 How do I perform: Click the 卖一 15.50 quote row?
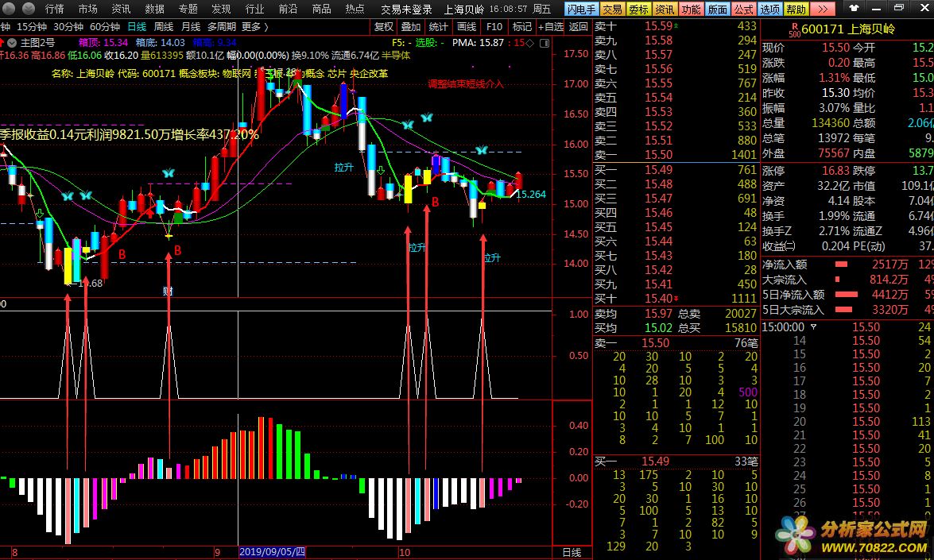[676, 155]
